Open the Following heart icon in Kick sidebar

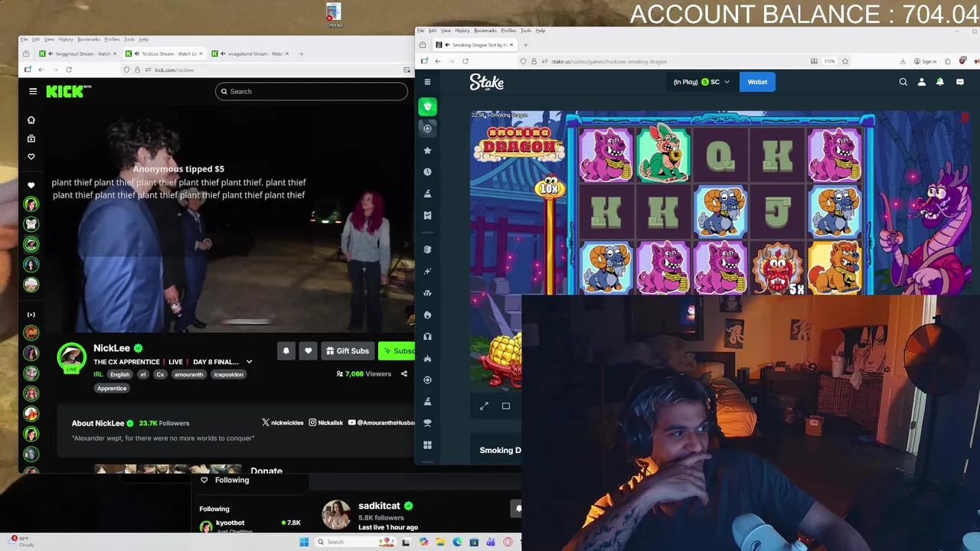coord(31,156)
